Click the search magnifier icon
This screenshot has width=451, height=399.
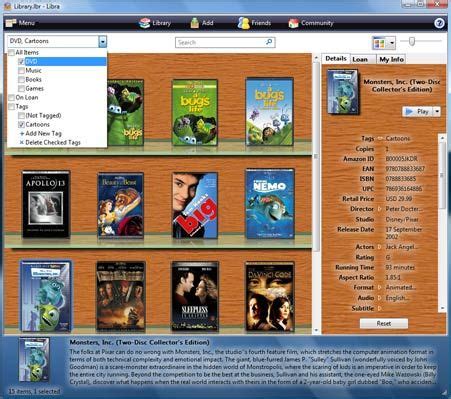(269, 42)
